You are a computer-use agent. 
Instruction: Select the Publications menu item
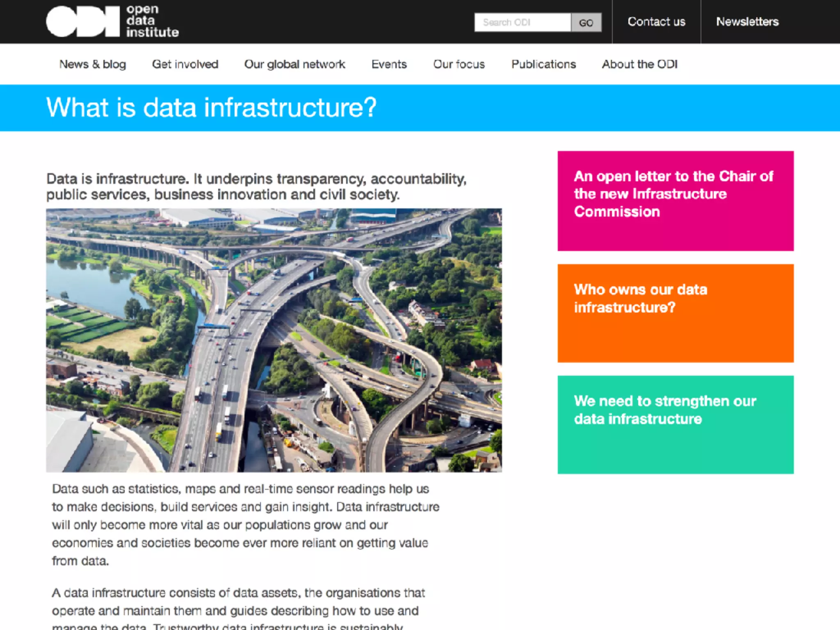pos(543,64)
